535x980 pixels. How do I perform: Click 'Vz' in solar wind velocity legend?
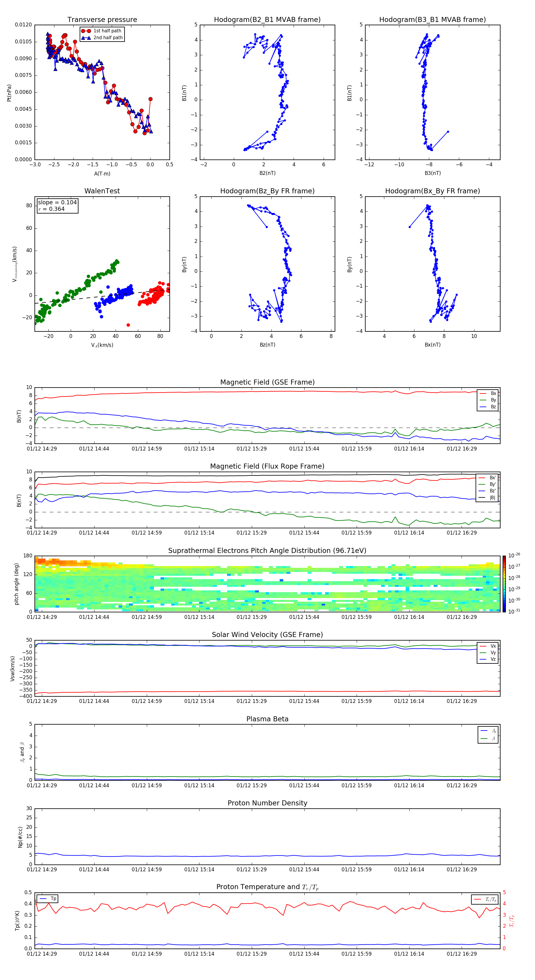pyautogui.click(x=488, y=659)
